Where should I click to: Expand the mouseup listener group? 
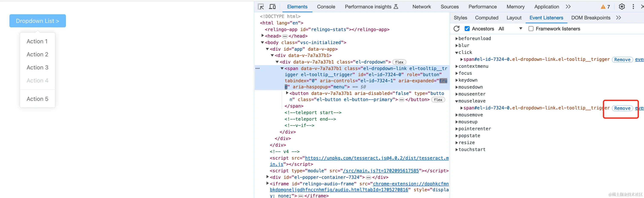457,122
